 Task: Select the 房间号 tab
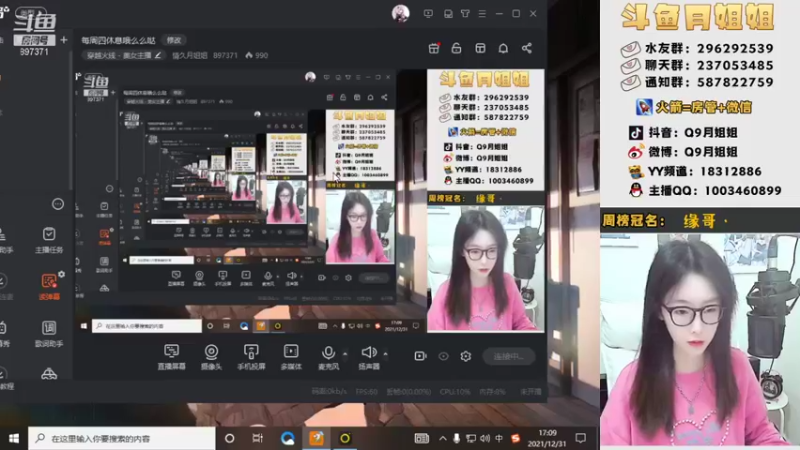click(x=34, y=40)
